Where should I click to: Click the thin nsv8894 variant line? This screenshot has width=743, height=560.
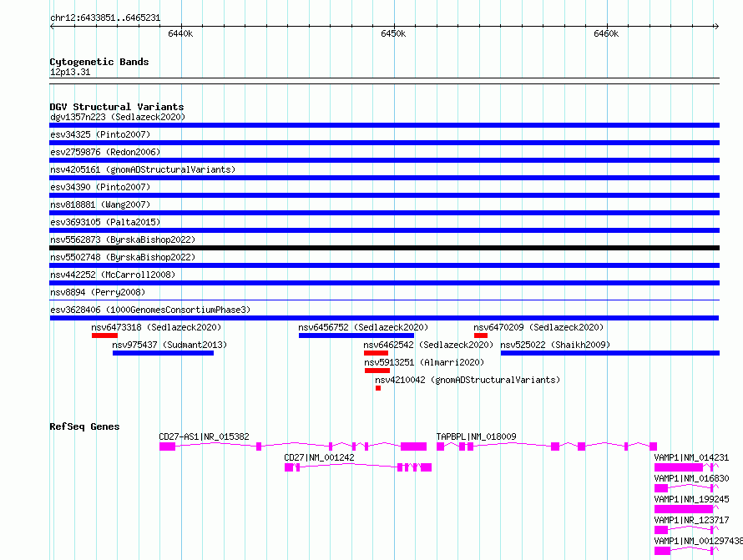click(x=384, y=300)
